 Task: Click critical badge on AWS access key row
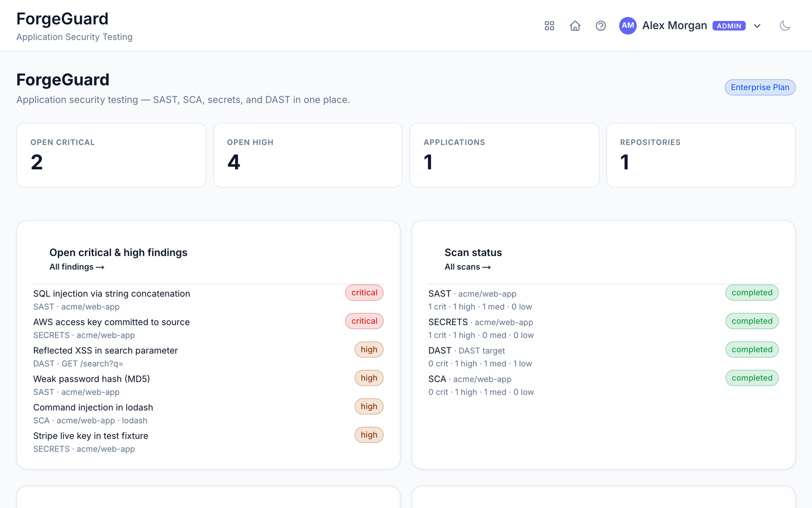click(364, 321)
